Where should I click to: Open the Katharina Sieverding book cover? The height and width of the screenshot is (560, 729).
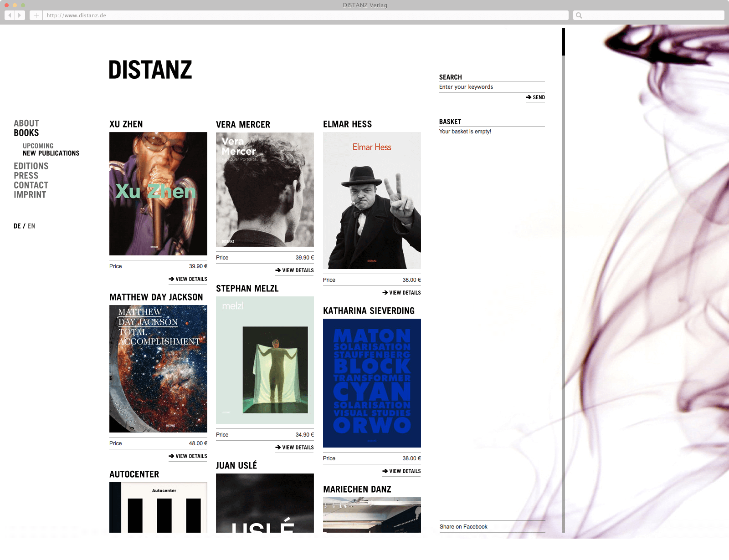point(372,383)
